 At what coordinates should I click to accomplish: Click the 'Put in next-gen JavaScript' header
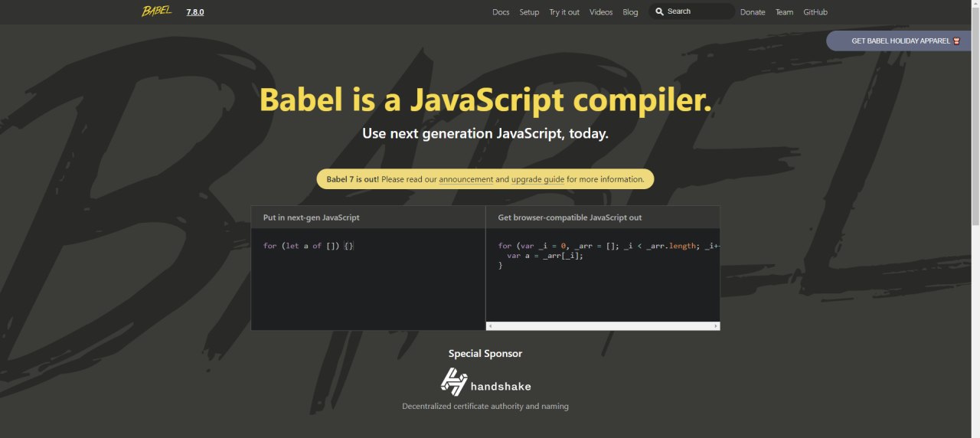tap(312, 217)
